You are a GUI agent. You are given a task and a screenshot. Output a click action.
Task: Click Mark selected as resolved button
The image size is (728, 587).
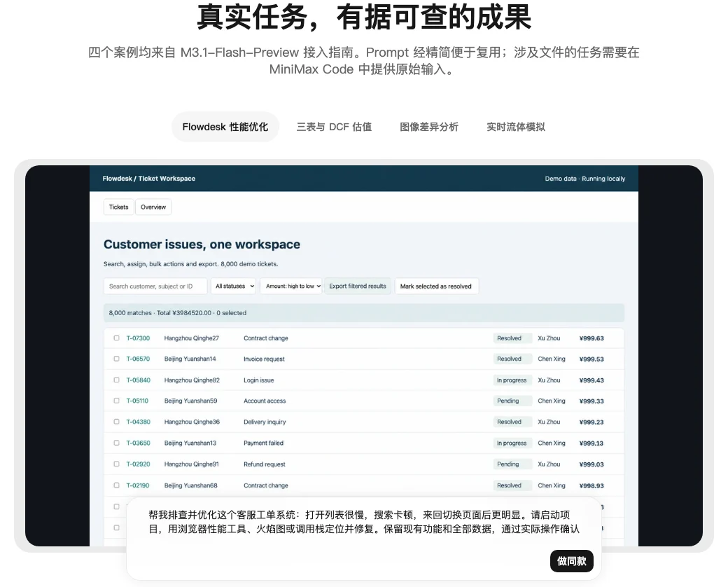[x=436, y=286]
